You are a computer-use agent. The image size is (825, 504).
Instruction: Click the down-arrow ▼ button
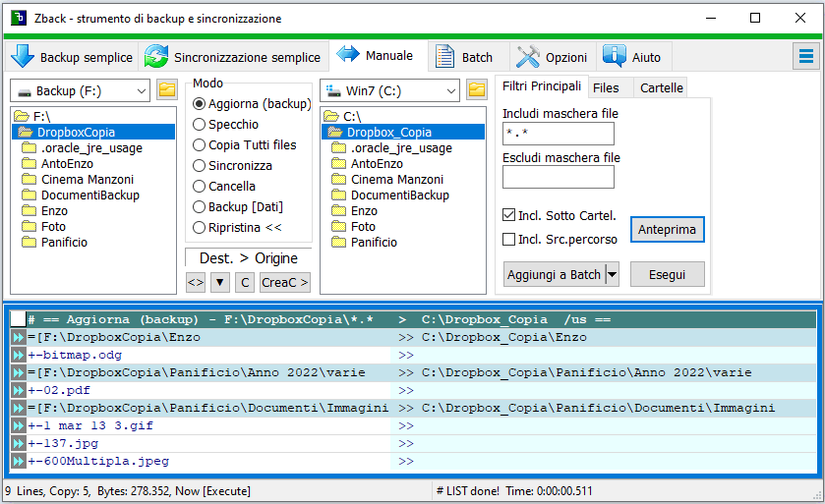(x=220, y=282)
